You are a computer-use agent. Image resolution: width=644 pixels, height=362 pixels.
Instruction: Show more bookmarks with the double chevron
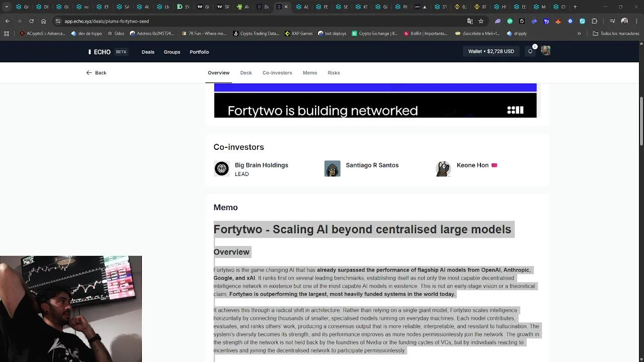point(579,34)
